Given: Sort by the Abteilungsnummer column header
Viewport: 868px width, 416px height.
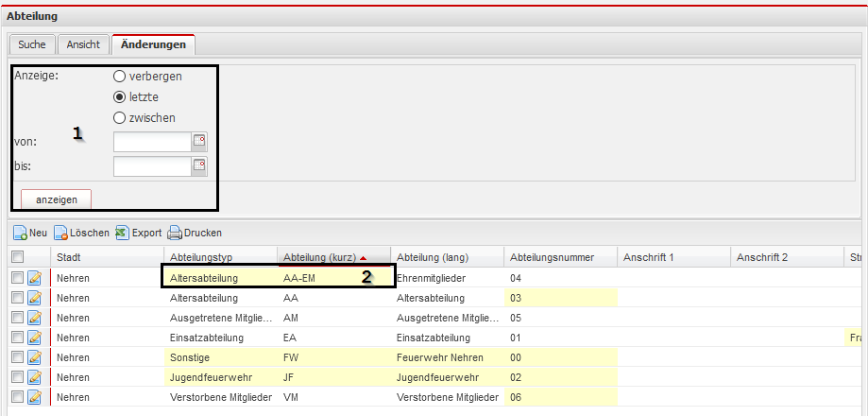Looking at the screenshot, I should (x=552, y=257).
